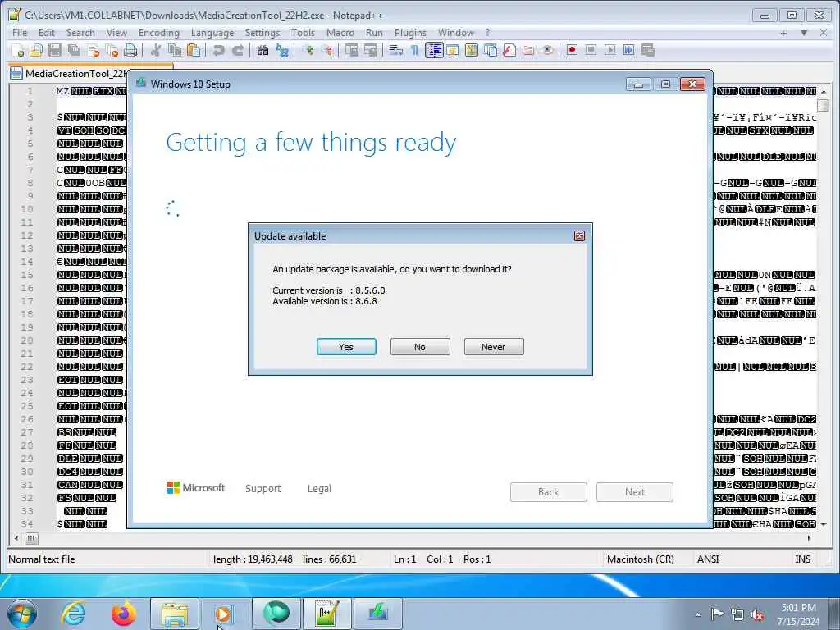Click the red Record Macro icon
Viewport: 840px width, 630px height.
tap(572, 50)
